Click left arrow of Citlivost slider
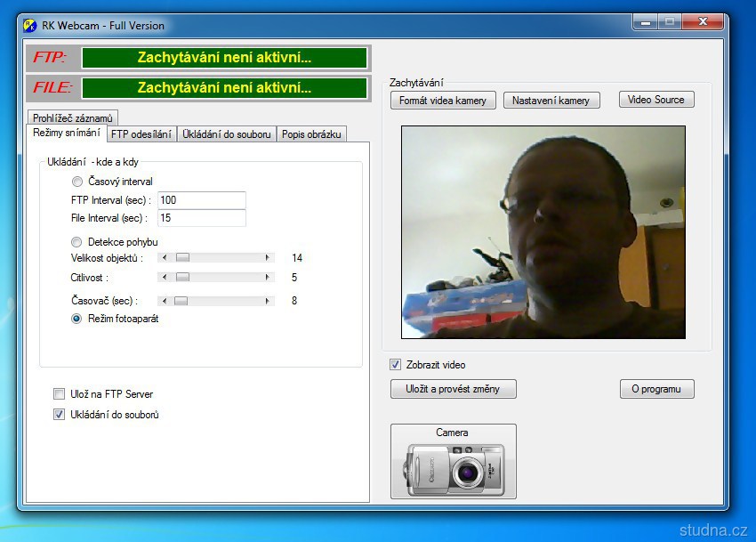This screenshot has width=756, height=542. click(x=165, y=277)
